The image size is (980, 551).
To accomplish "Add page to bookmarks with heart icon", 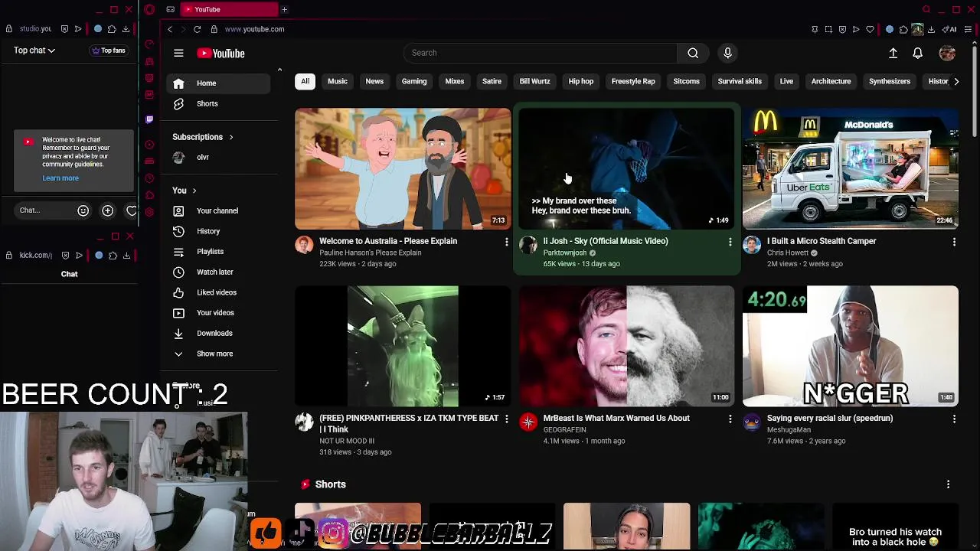I will pos(870,29).
